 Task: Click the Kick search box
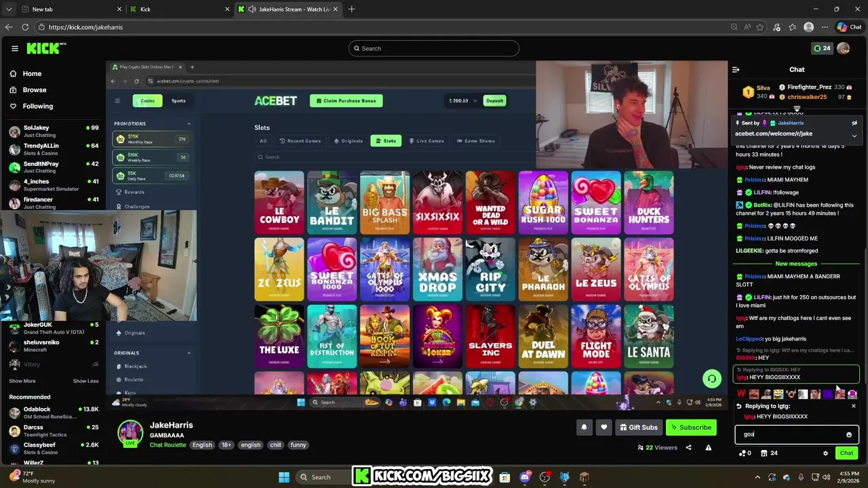pos(434,48)
